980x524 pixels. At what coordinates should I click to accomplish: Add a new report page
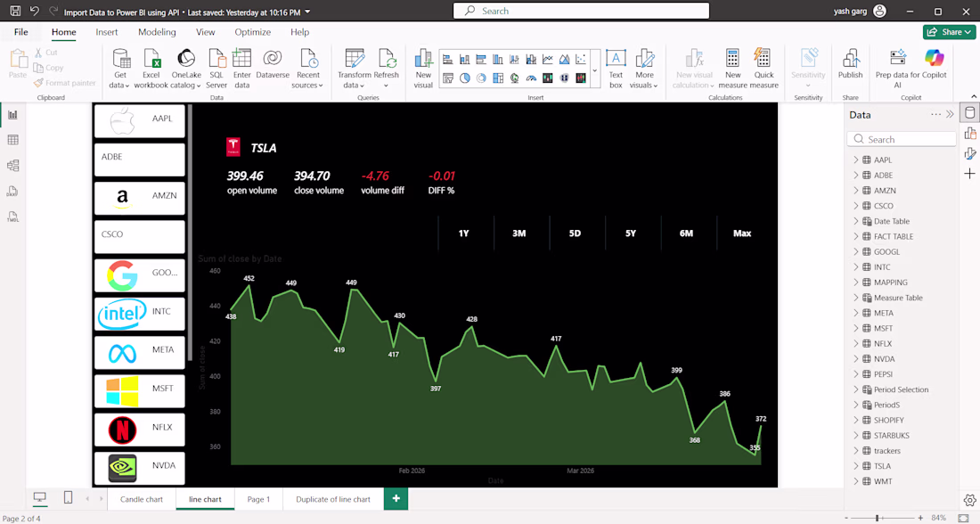396,498
